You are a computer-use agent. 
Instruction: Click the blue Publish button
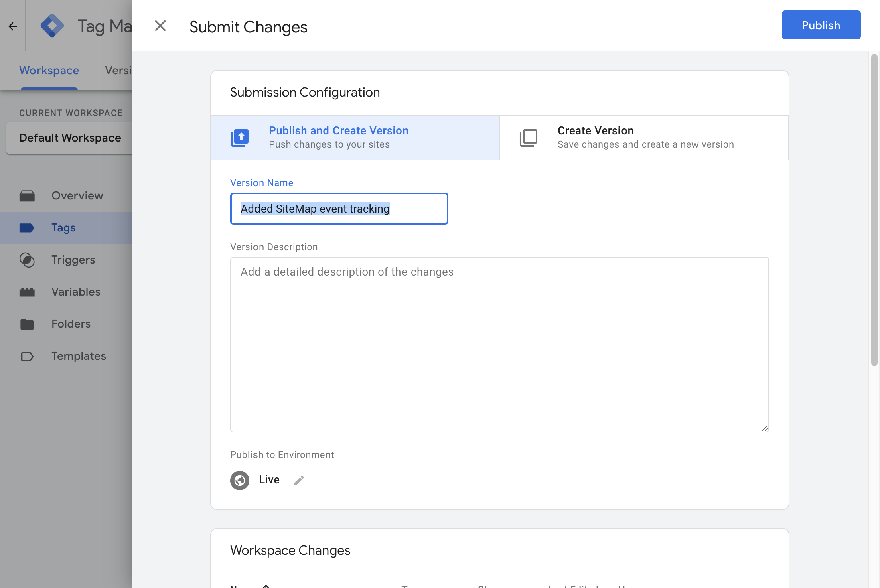tap(821, 25)
